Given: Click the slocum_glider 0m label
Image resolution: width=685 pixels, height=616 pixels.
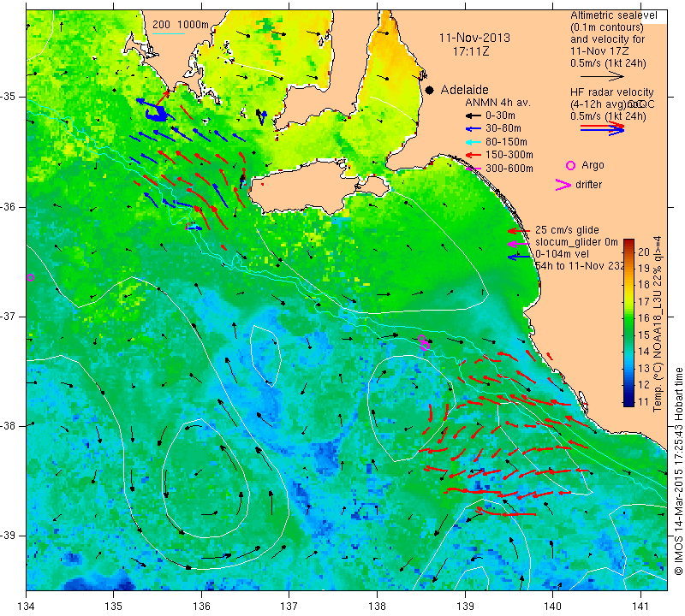Looking at the screenshot, I should coord(576,242).
